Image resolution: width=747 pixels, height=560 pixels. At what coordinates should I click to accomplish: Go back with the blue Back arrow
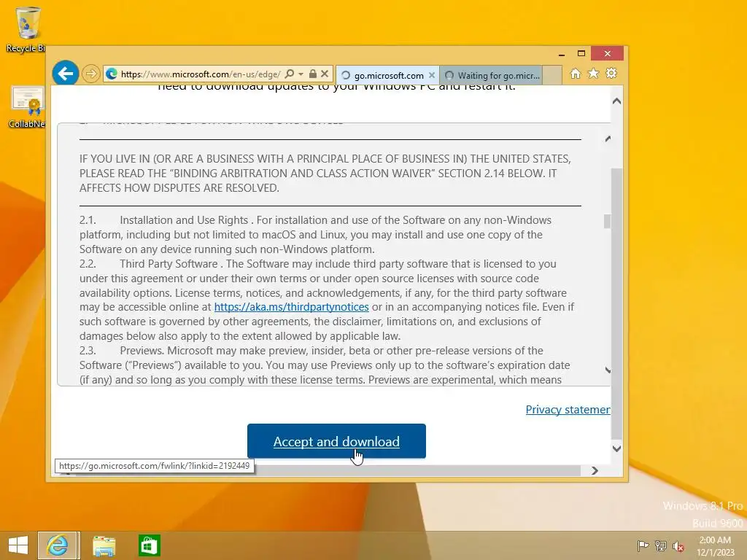(65, 74)
